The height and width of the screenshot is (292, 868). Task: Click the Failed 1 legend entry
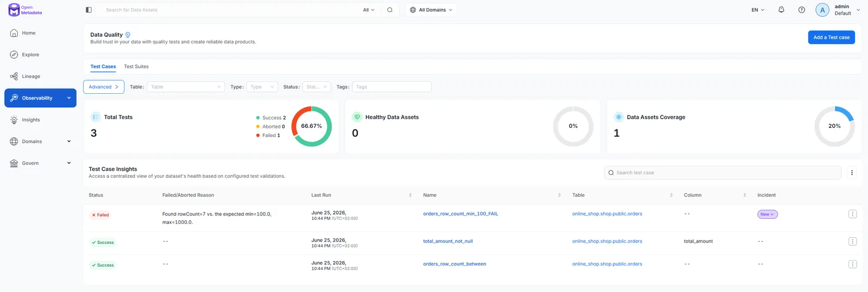click(268, 135)
